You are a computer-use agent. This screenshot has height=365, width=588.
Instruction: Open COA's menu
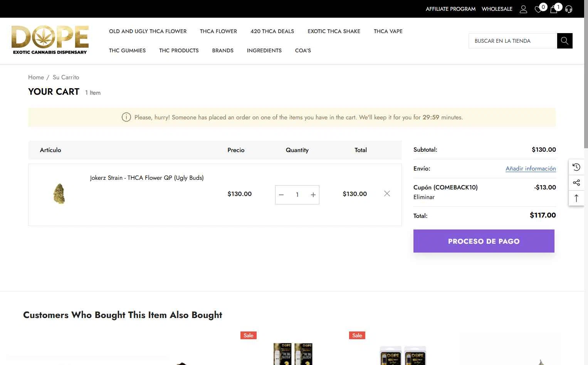click(x=303, y=50)
